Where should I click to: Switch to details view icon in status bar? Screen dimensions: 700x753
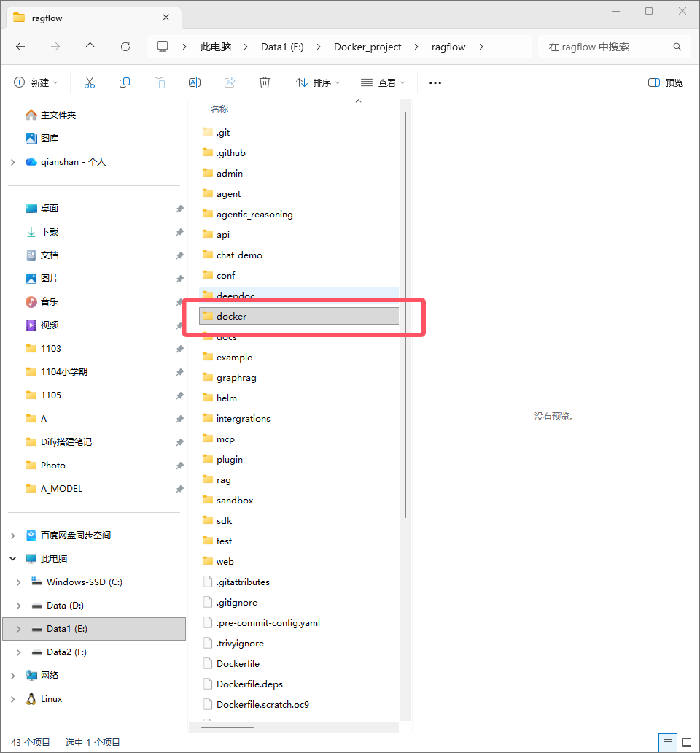(667, 743)
